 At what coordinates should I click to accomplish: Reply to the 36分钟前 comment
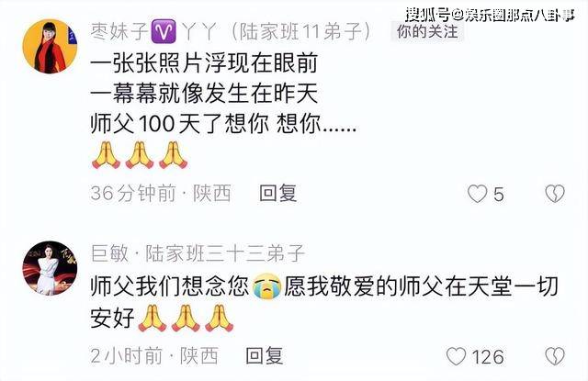277,194
